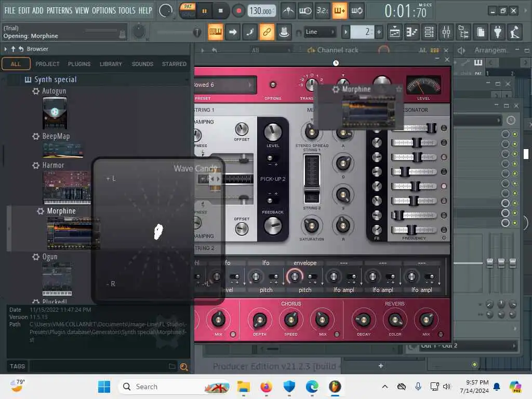Click the red record button
This screenshot has height=399, width=532.
pos(238,11)
